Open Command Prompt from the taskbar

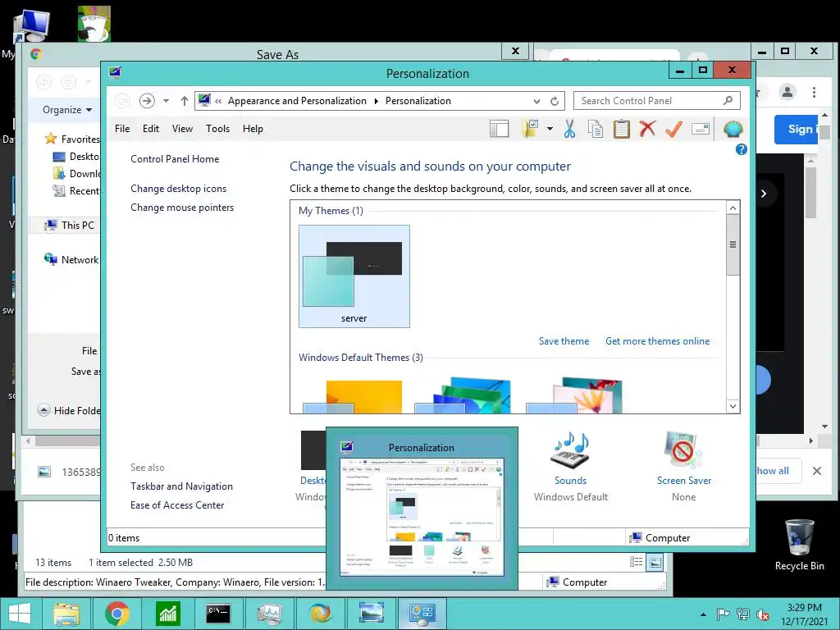pos(218,614)
